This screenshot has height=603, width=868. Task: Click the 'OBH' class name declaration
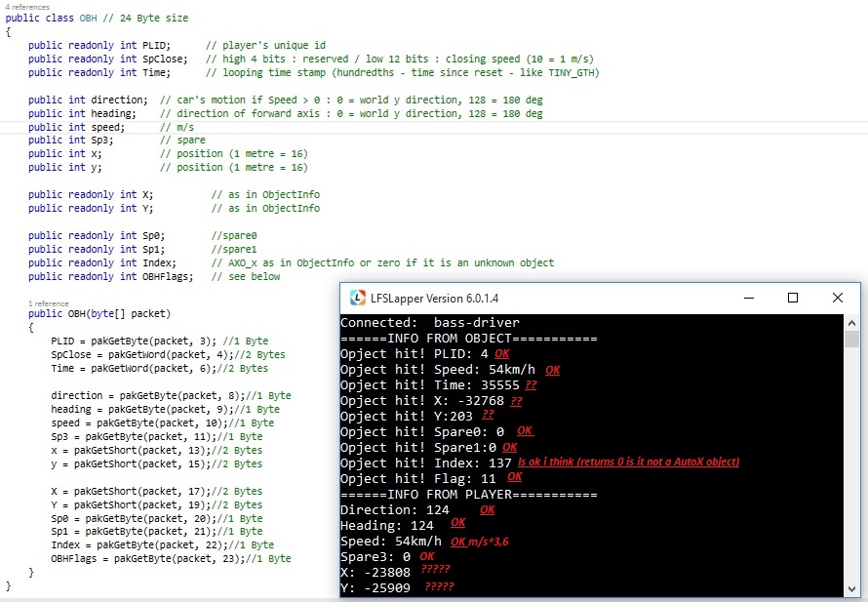pos(88,18)
